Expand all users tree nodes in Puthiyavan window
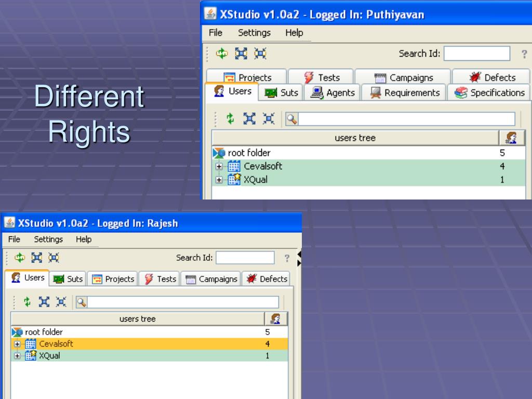Screen dimensions: 532x399 [x=249, y=119]
